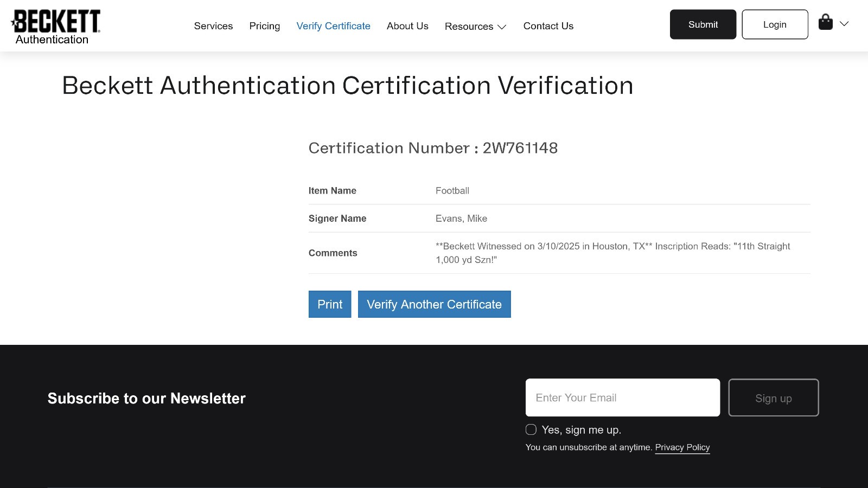Print the certificate details
Image resolution: width=868 pixels, height=488 pixels.
tap(330, 304)
